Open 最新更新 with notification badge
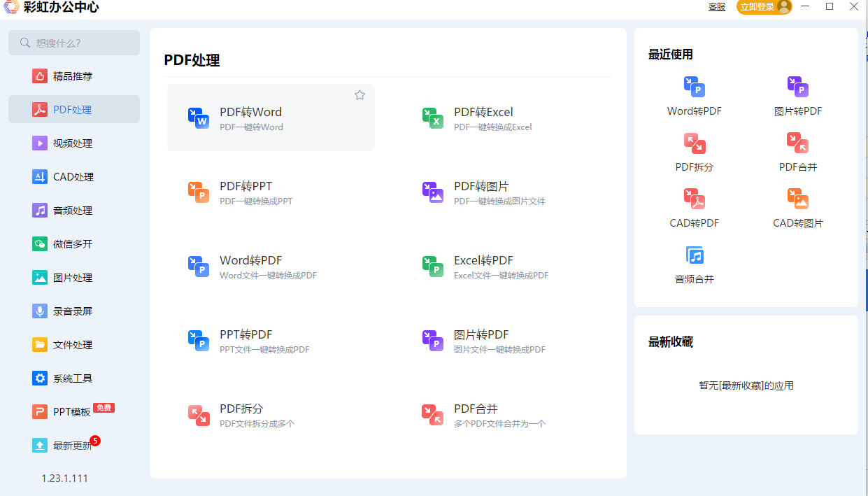This screenshot has width=868, height=496. pos(74,446)
